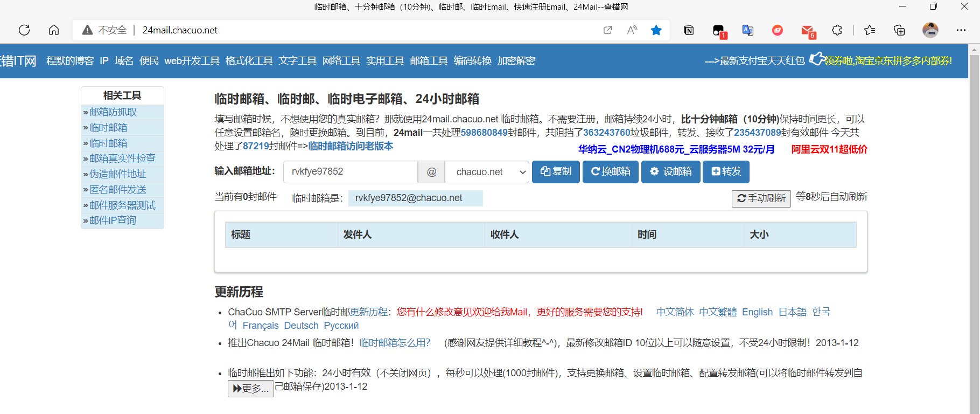
Task: Open the translate extension icon
Action: pyautogui.click(x=748, y=30)
